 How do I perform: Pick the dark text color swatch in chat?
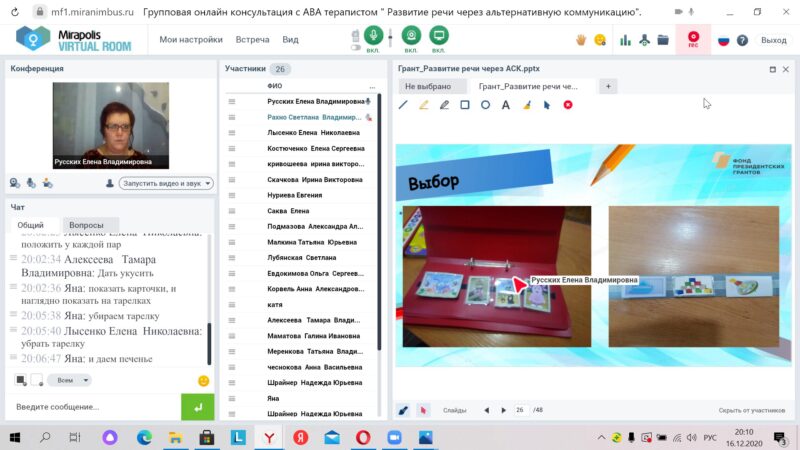coord(21,380)
